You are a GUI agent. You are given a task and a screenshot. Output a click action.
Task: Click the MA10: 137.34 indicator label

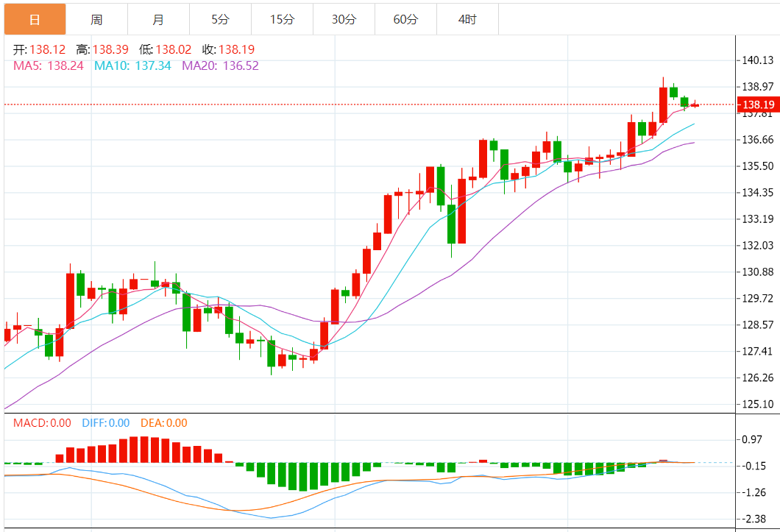click(132, 65)
